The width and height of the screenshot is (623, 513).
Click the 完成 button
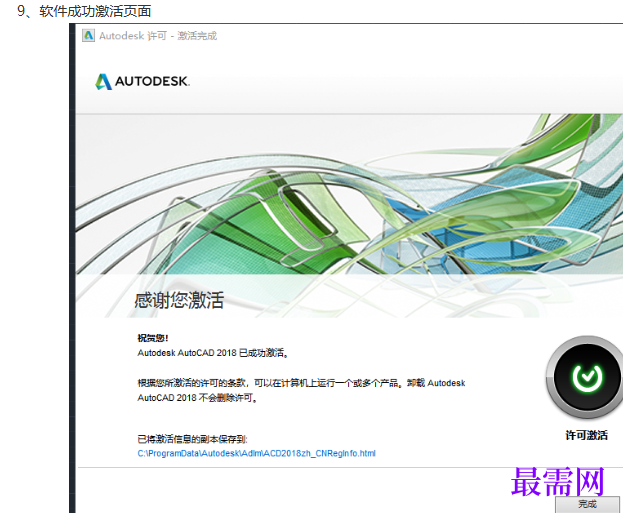point(587,504)
